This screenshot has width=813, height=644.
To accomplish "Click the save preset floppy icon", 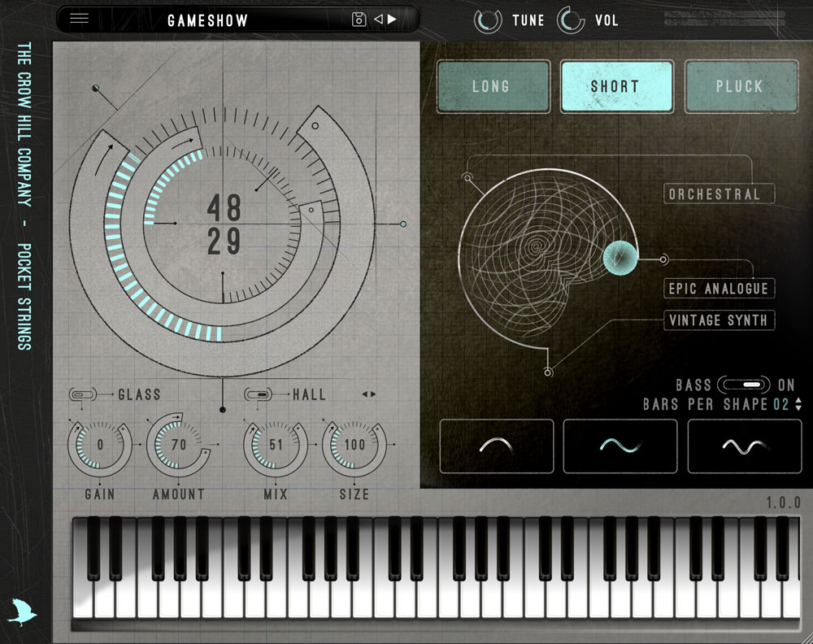I will [359, 20].
